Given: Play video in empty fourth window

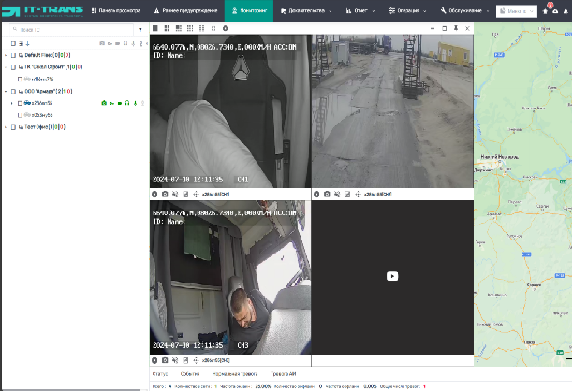Looking at the screenshot, I should (x=392, y=276).
